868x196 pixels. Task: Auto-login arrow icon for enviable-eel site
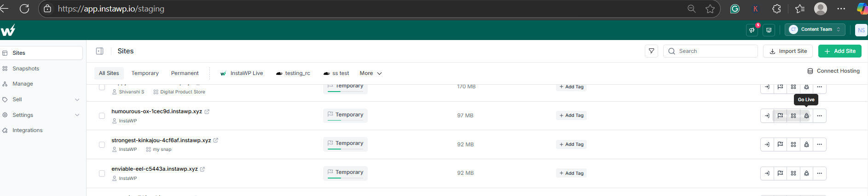point(767,173)
